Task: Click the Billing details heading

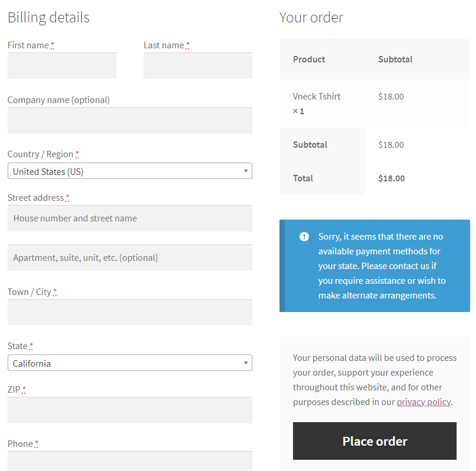Action: [x=48, y=17]
